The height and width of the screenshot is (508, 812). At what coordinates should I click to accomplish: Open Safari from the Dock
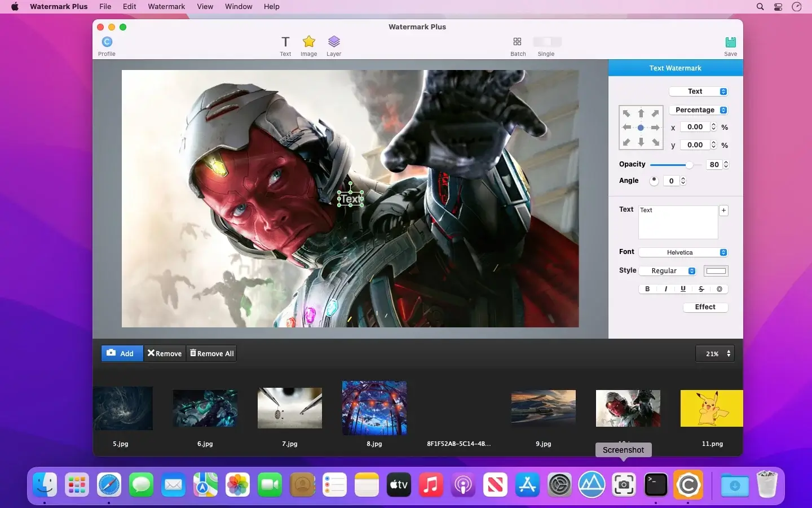coord(109,485)
